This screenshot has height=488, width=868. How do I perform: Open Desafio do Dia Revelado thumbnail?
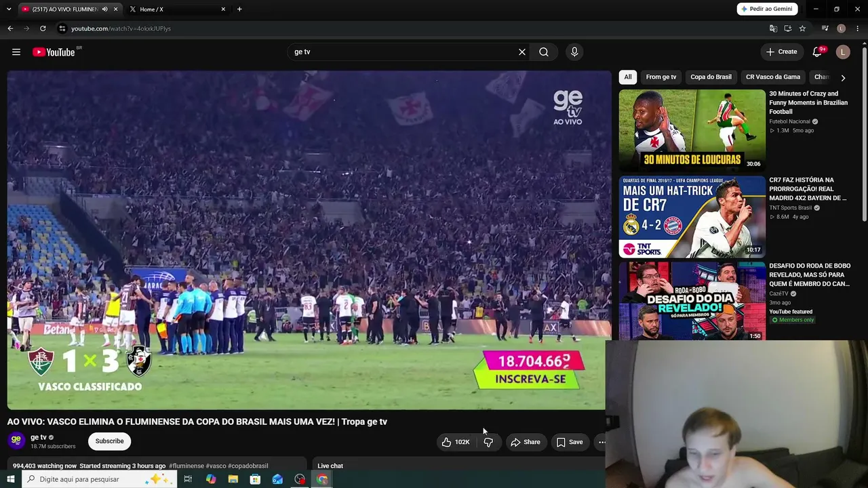(692, 301)
